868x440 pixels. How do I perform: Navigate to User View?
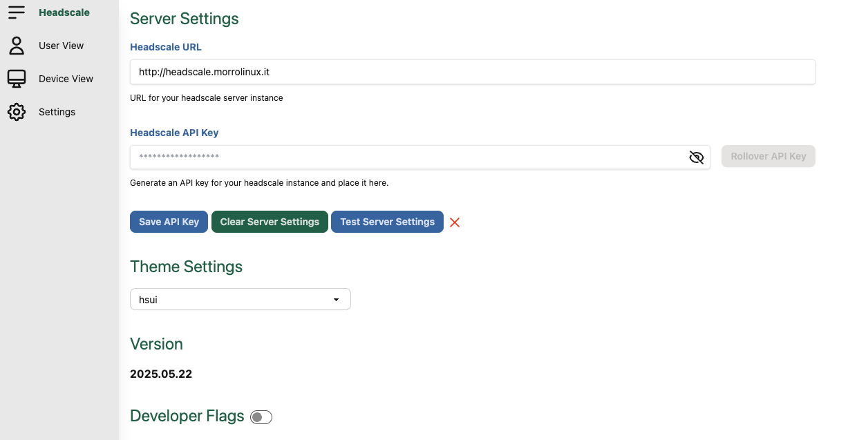61,45
